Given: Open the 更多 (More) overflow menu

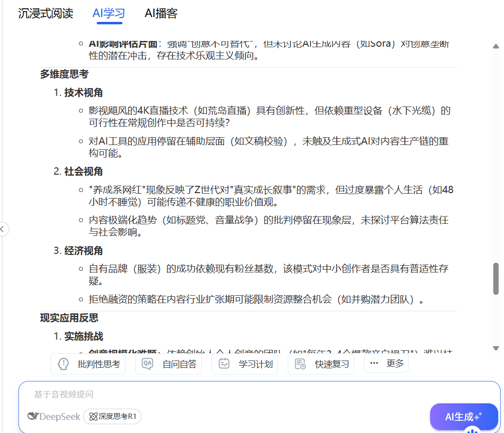Looking at the screenshot, I should tap(386, 363).
